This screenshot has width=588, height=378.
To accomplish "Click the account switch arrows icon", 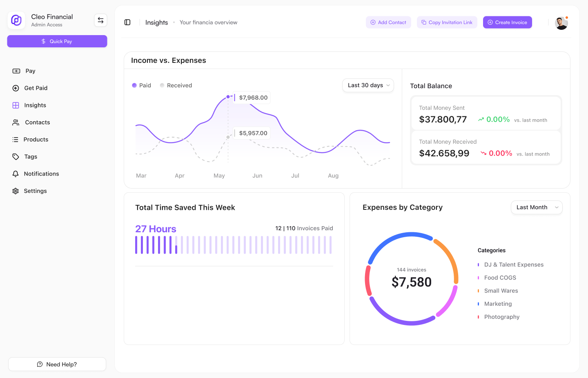I will (x=100, y=20).
